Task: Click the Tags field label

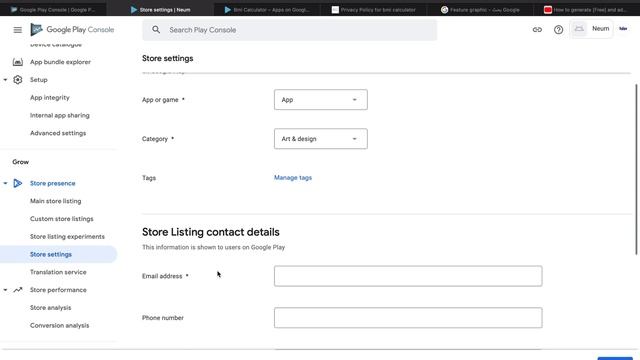Action: coord(149,178)
